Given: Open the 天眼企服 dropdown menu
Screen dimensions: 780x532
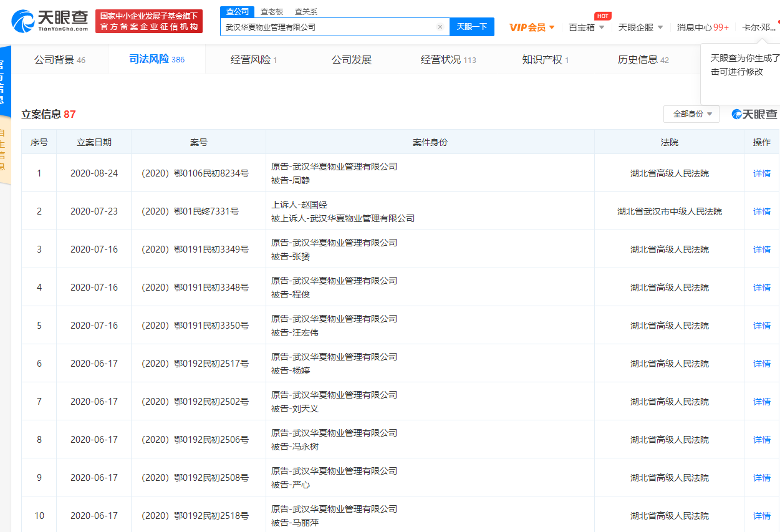Looking at the screenshot, I should [x=640, y=27].
